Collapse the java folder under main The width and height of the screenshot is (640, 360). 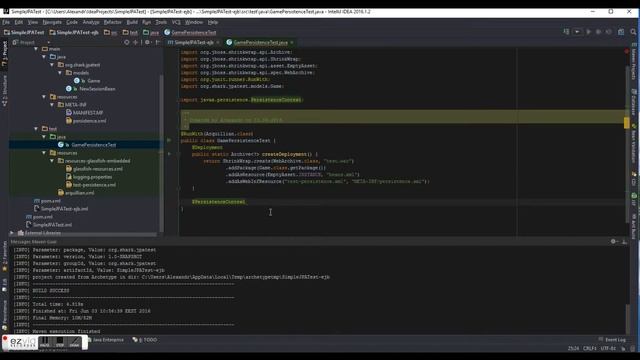pos(44,57)
